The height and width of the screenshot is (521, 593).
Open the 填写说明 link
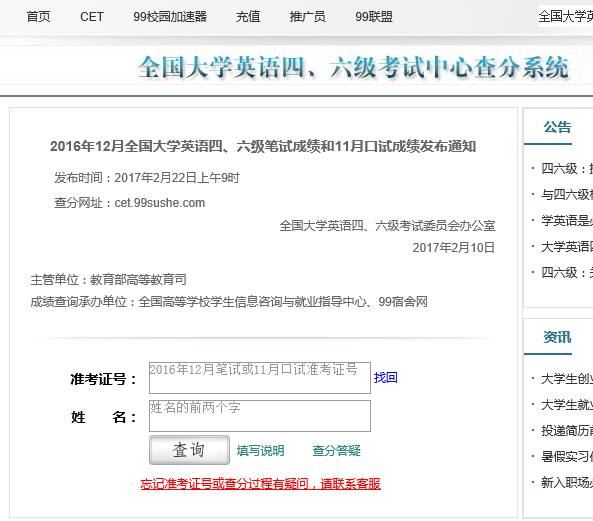click(x=260, y=450)
